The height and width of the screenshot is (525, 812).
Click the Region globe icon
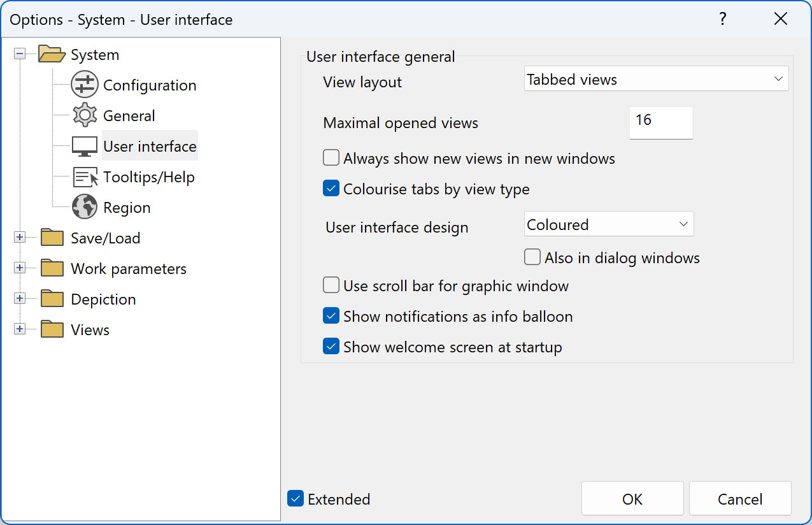click(x=84, y=206)
